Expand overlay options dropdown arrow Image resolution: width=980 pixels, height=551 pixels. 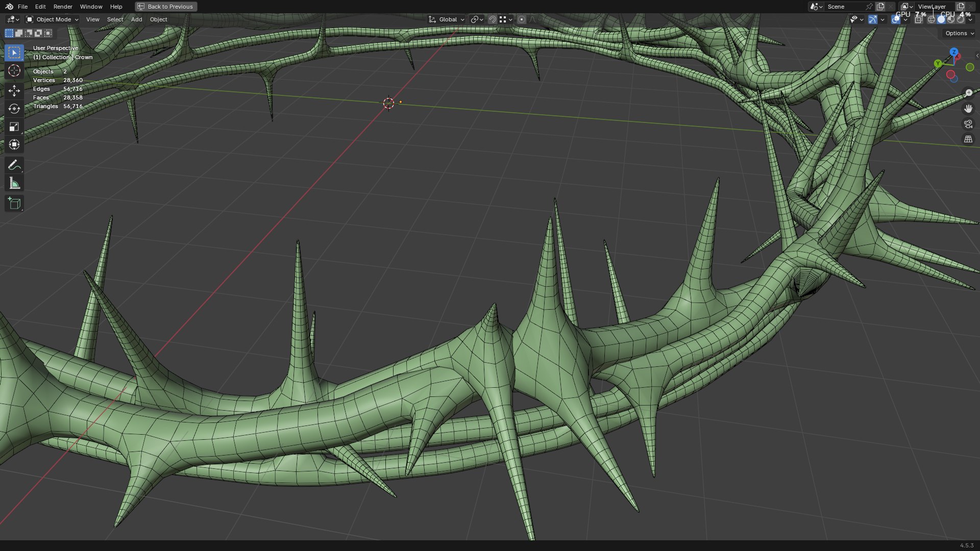click(x=905, y=19)
